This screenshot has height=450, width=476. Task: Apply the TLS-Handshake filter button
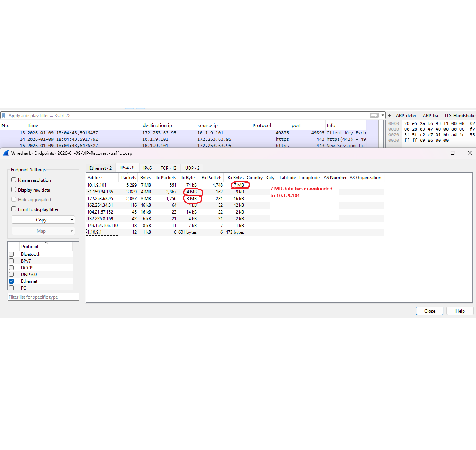coord(460,115)
